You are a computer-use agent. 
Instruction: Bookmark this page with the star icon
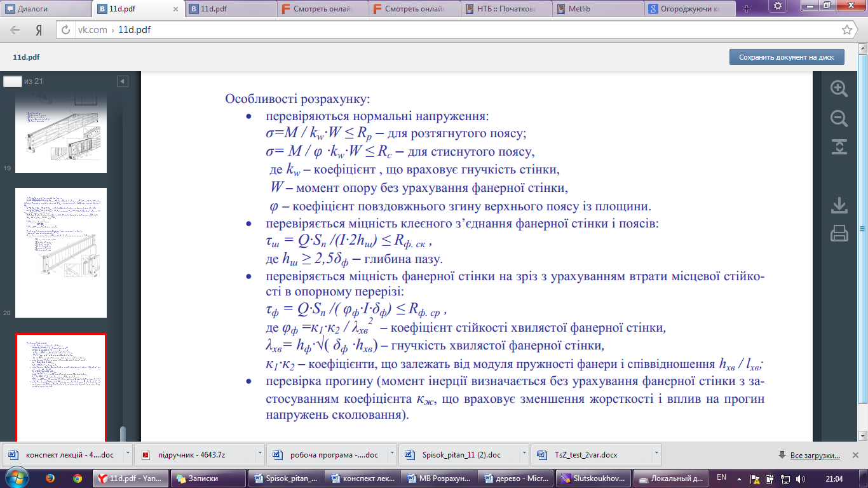click(x=846, y=30)
